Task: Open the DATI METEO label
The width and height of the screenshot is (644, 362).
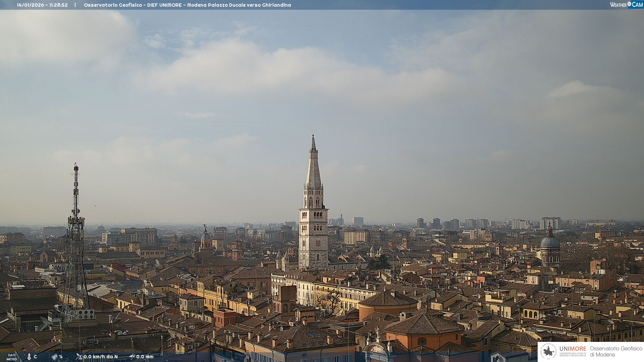Action: 12,357
